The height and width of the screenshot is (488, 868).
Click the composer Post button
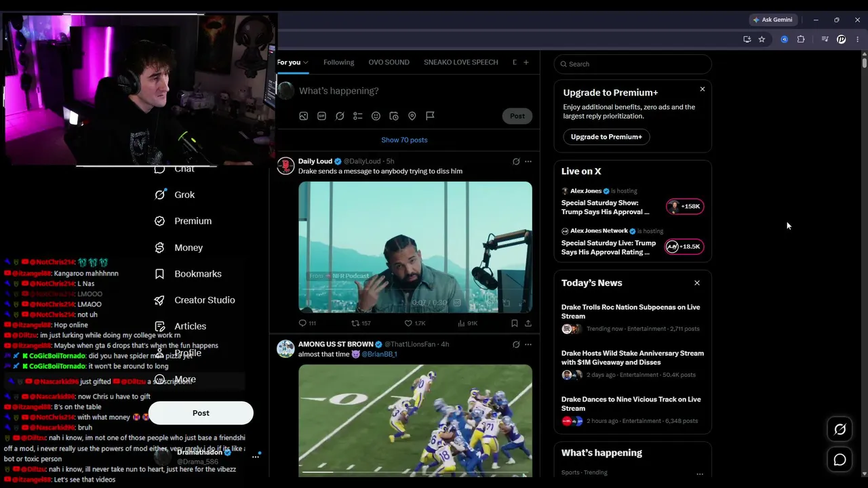517,116
